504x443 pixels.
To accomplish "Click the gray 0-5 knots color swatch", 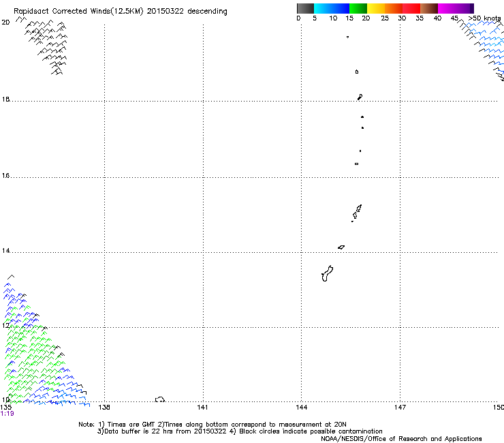I will pyautogui.click(x=305, y=8).
